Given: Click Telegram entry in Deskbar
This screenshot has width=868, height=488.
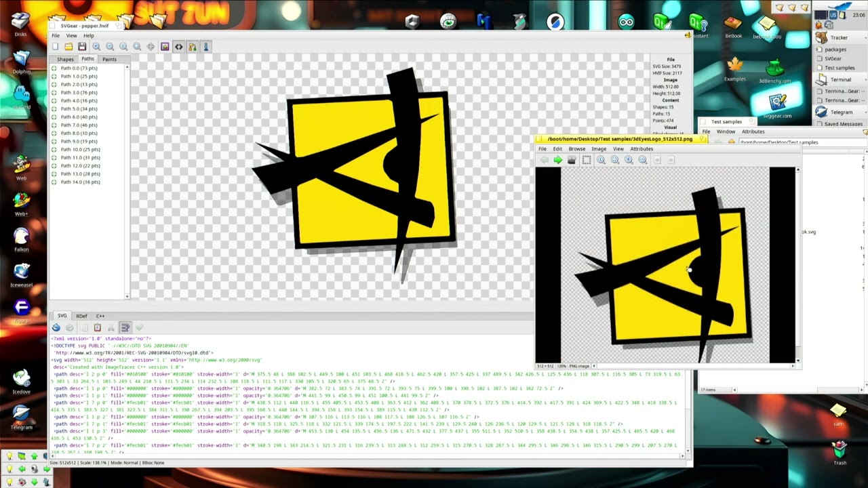Looking at the screenshot, I should tap(840, 112).
